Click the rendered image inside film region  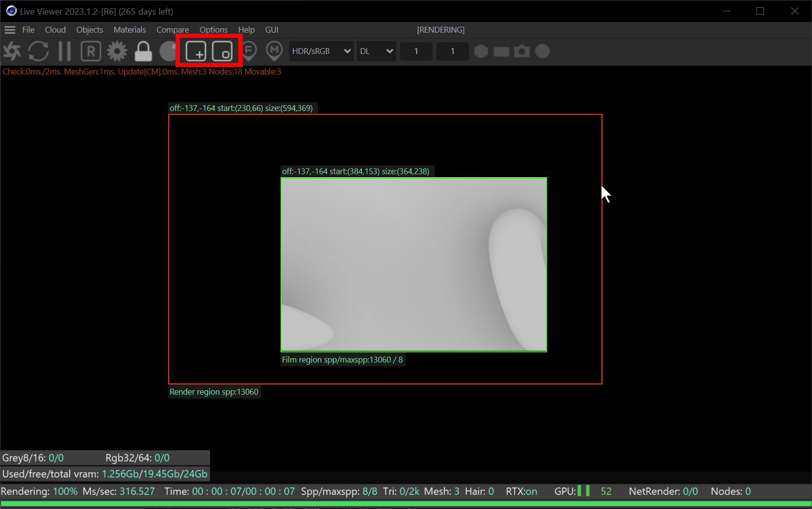(x=414, y=264)
